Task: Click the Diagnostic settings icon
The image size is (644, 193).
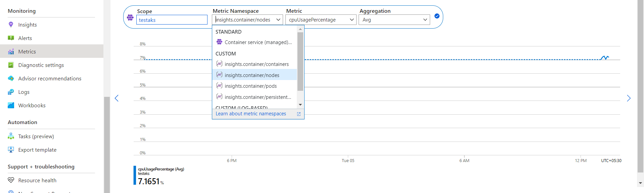Action: click(11, 65)
